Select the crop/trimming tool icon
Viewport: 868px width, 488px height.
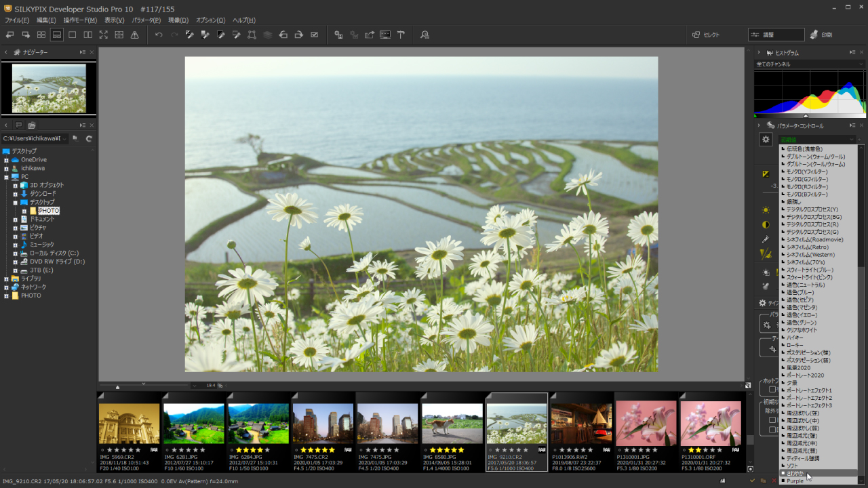pyautogui.click(x=252, y=35)
